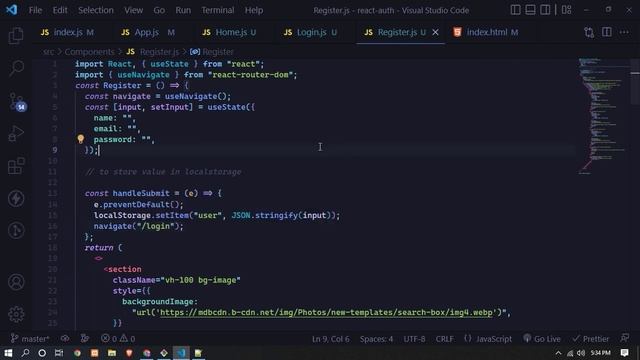
Task: Click the Prettier status item
Action: click(591, 339)
